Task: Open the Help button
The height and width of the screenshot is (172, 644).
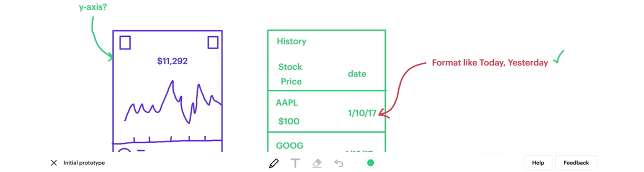Action: (538, 163)
